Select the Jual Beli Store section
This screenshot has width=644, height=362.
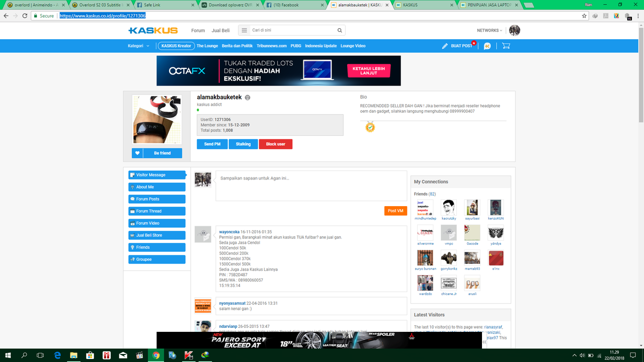[x=157, y=235]
